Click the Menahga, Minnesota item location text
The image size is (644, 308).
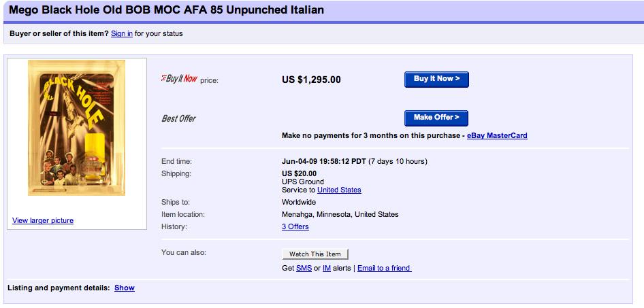[340, 214]
